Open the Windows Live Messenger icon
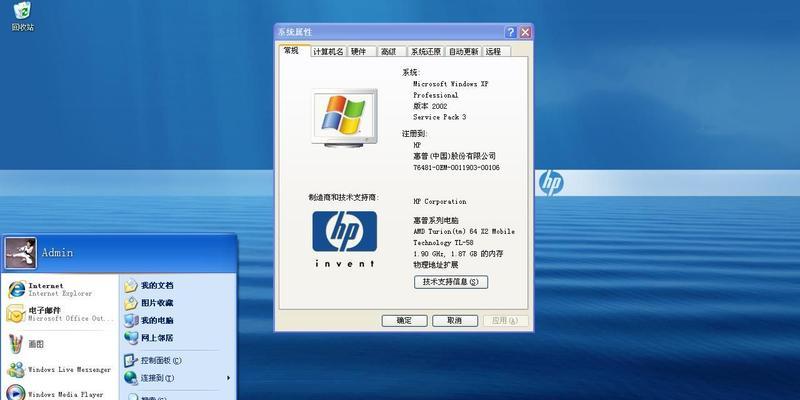The width and height of the screenshot is (800, 400). tap(16, 369)
